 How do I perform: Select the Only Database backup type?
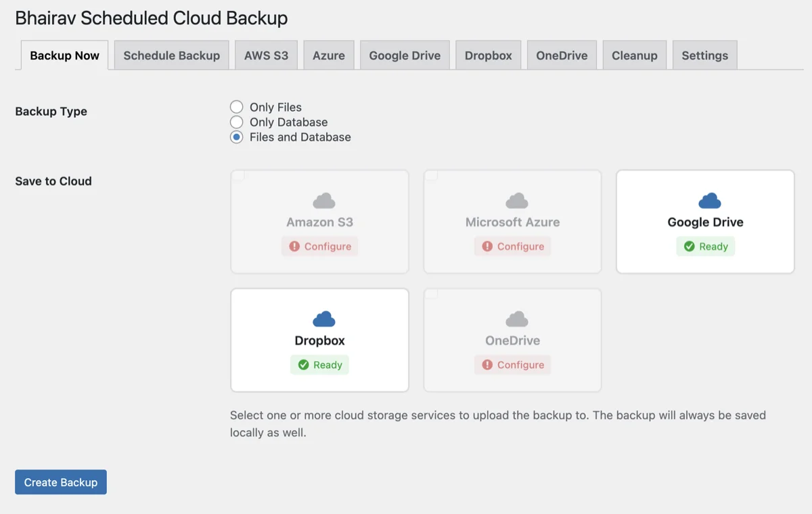point(236,122)
